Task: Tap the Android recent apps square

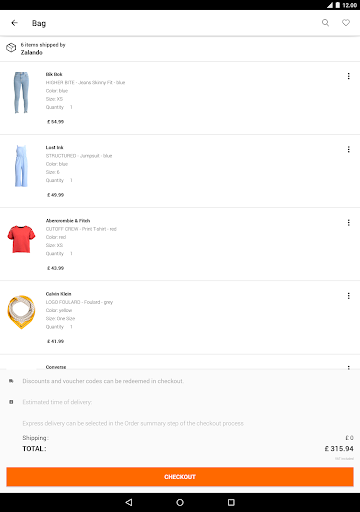Action: tap(231, 502)
